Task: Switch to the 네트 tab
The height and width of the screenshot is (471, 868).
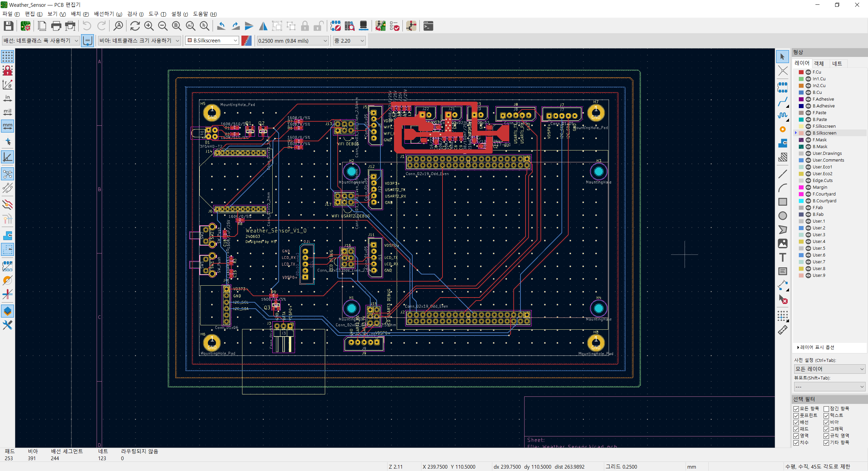Action: [x=837, y=63]
